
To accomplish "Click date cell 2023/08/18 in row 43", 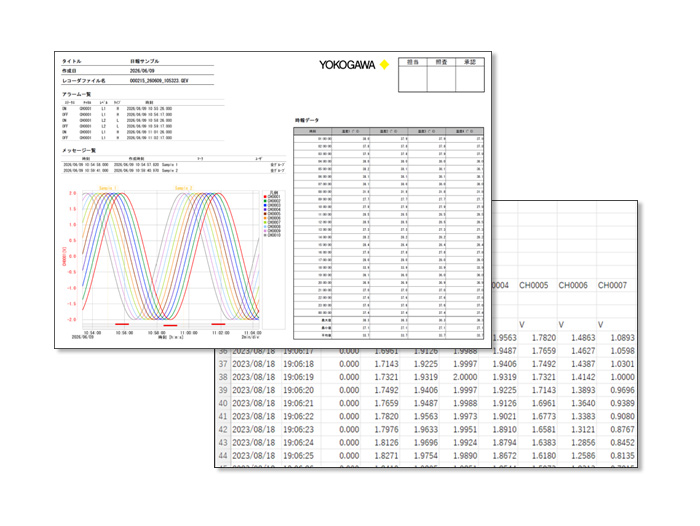I will 254,443.
